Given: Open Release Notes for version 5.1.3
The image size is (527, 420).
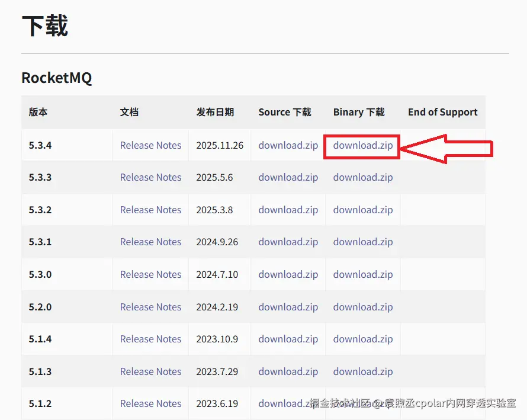Looking at the screenshot, I should tap(150, 371).
